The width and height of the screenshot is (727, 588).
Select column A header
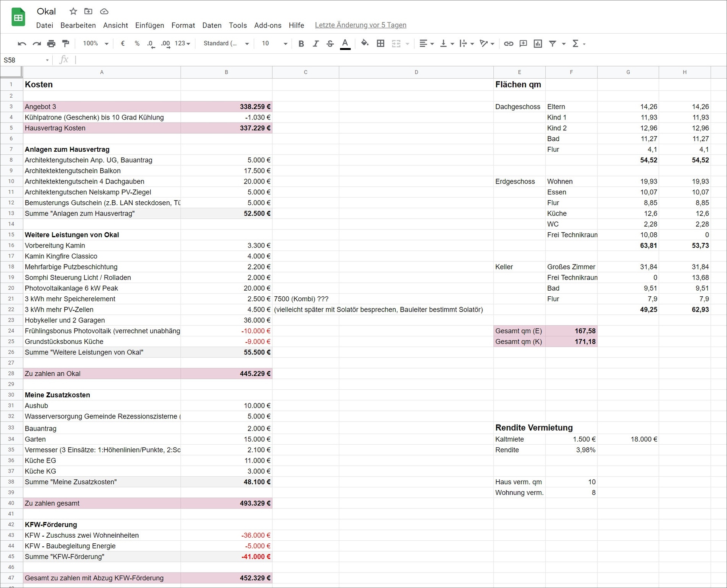tap(101, 72)
